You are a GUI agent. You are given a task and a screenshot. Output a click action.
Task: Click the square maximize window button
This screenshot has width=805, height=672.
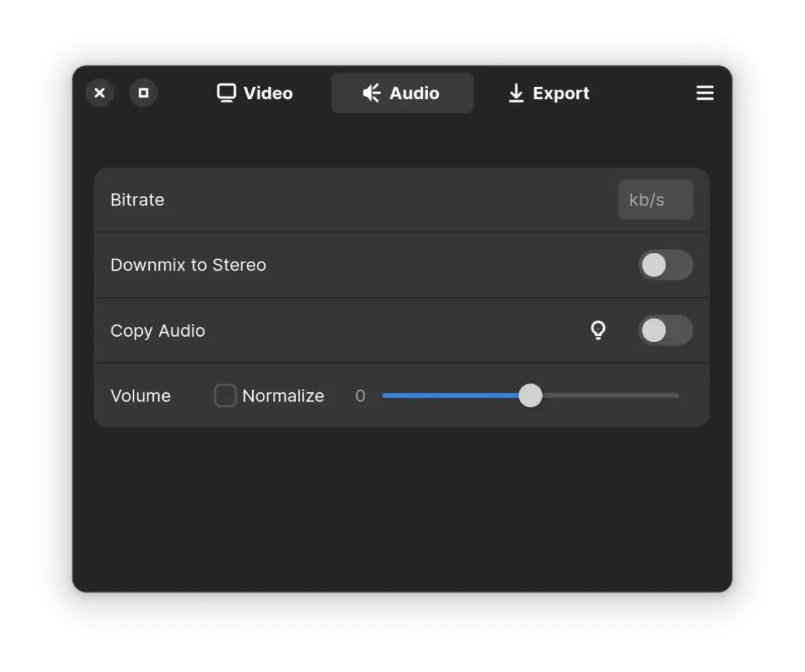coord(143,93)
